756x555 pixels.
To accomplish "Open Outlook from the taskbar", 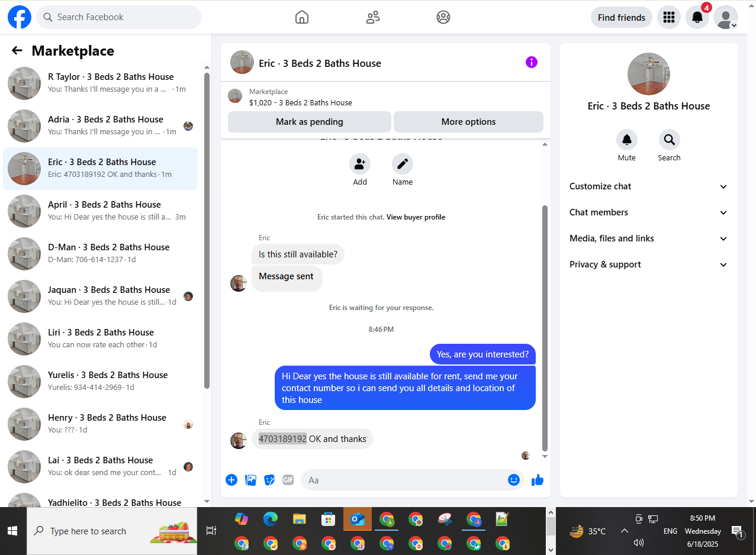I will 358,519.
